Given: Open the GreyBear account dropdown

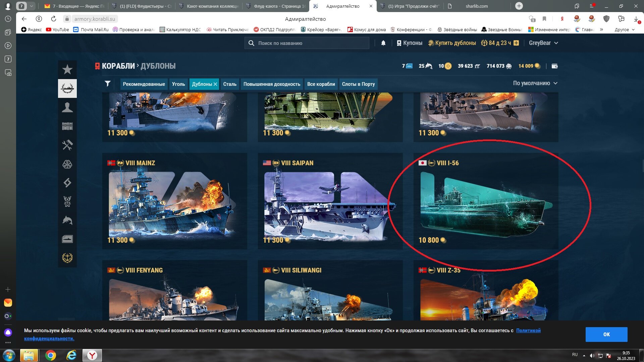Looking at the screenshot, I should click(x=543, y=43).
